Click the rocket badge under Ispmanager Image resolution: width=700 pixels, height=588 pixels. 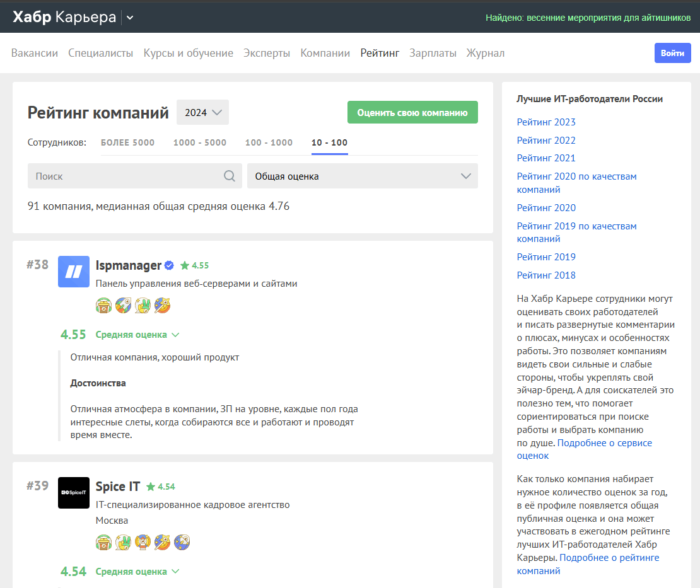(124, 306)
